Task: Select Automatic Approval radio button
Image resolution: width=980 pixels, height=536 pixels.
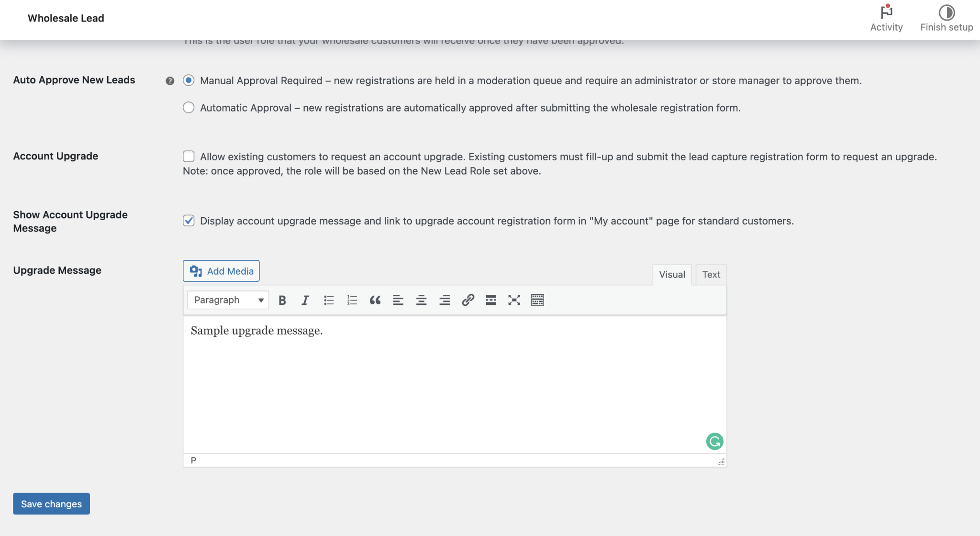Action: [189, 108]
